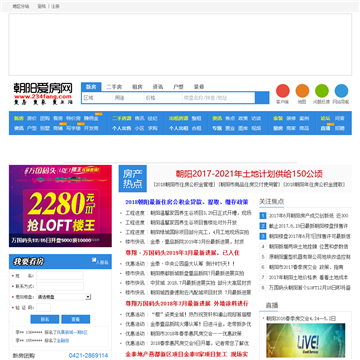The width and height of the screenshot is (360, 360).
Task: Focus the 联系方式 input field
Action: tap(60, 286)
